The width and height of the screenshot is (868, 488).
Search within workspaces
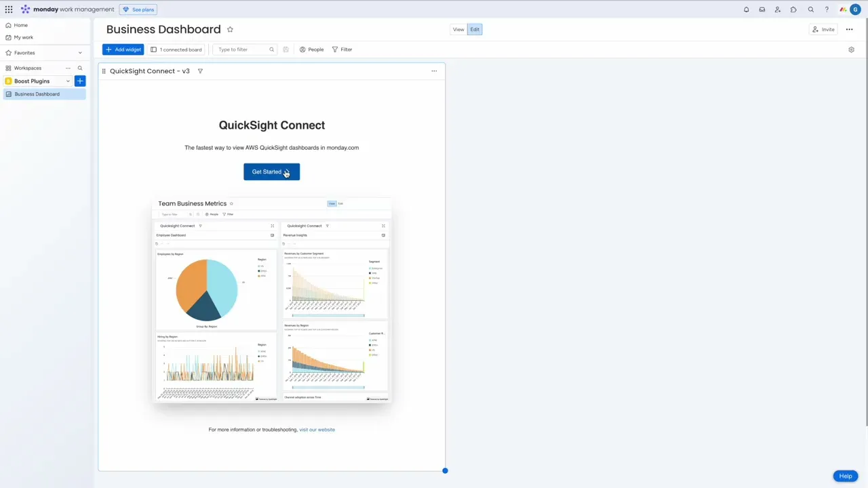[x=79, y=68]
